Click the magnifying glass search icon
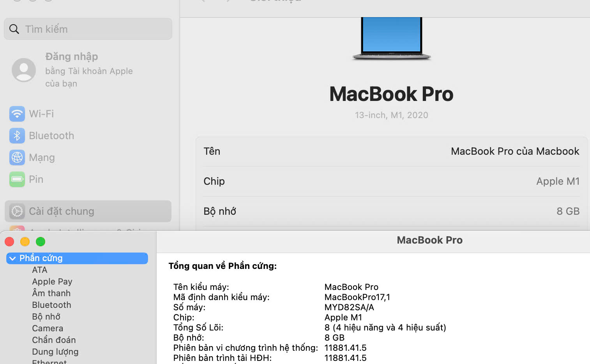Screen dimensions: 590x364 [x=14, y=29]
